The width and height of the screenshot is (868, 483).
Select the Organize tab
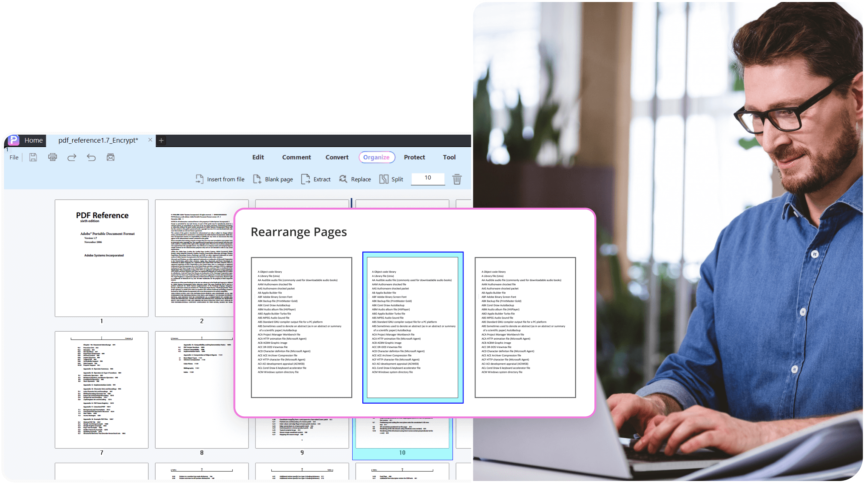(x=376, y=157)
